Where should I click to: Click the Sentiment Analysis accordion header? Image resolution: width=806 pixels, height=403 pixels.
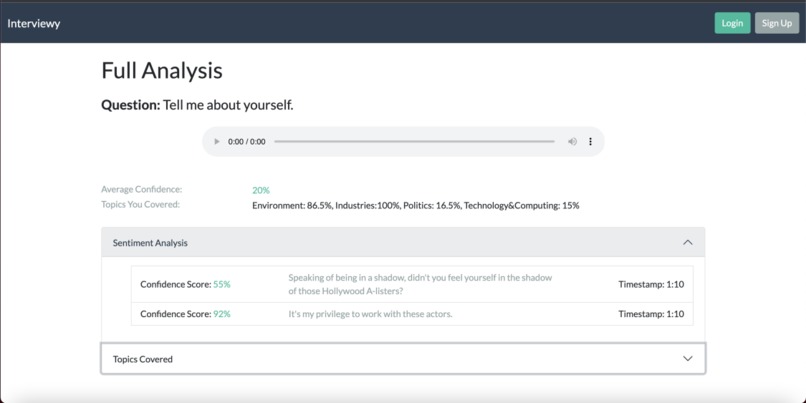(x=403, y=242)
